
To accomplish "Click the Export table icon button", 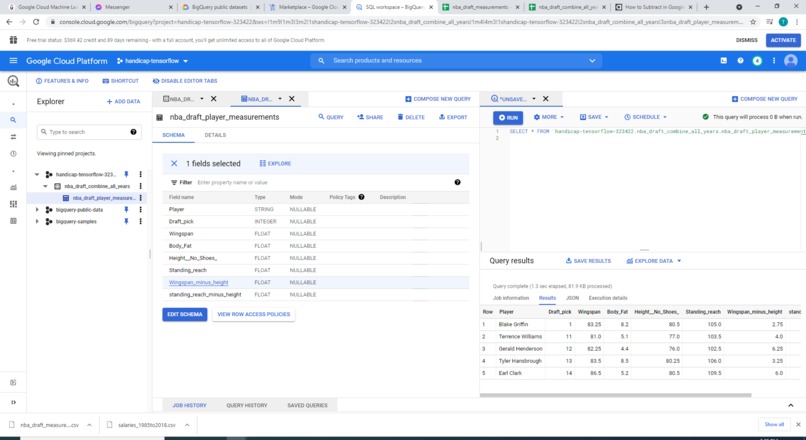I will point(453,117).
